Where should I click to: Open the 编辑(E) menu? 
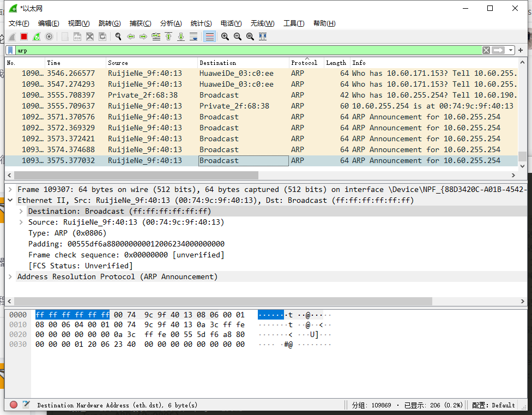(x=49, y=23)
